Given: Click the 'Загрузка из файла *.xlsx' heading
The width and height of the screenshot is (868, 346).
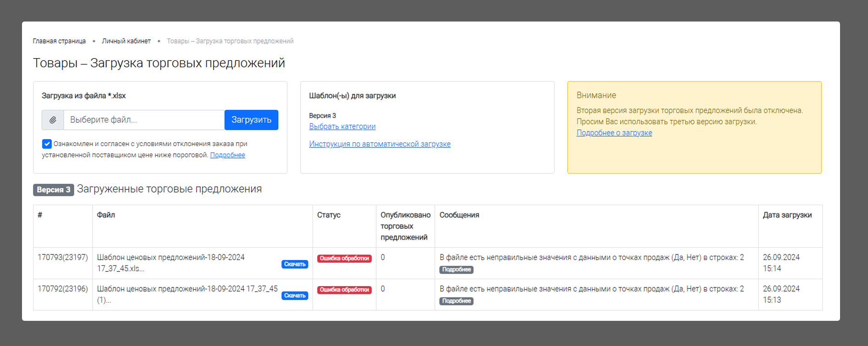Looking at the screenshot, I should point(83,96).
